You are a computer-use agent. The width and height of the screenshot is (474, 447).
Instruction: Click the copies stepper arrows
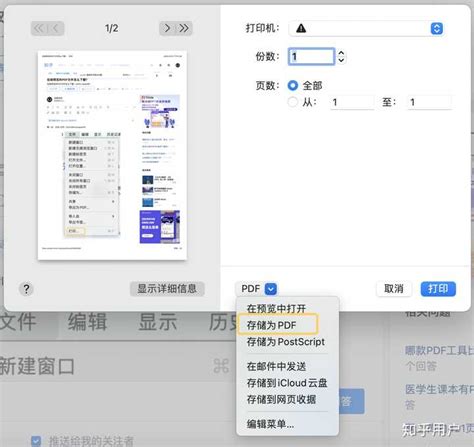341,56
